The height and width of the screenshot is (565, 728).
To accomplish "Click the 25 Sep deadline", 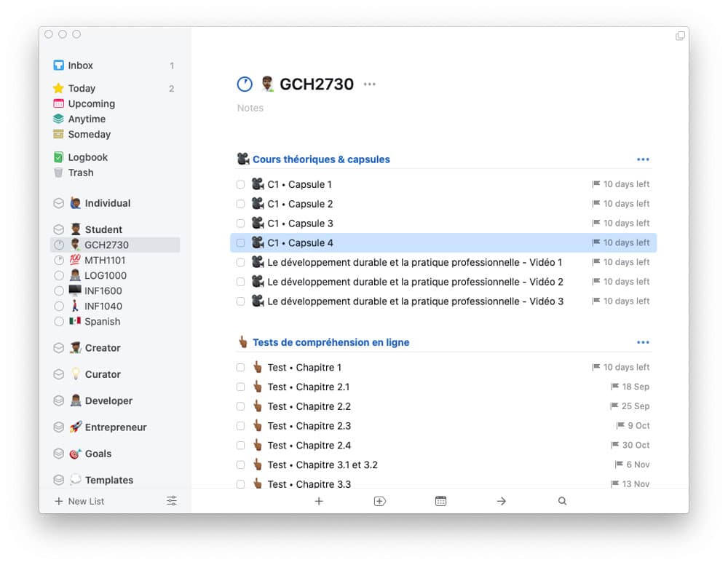I will coord(630,406).
